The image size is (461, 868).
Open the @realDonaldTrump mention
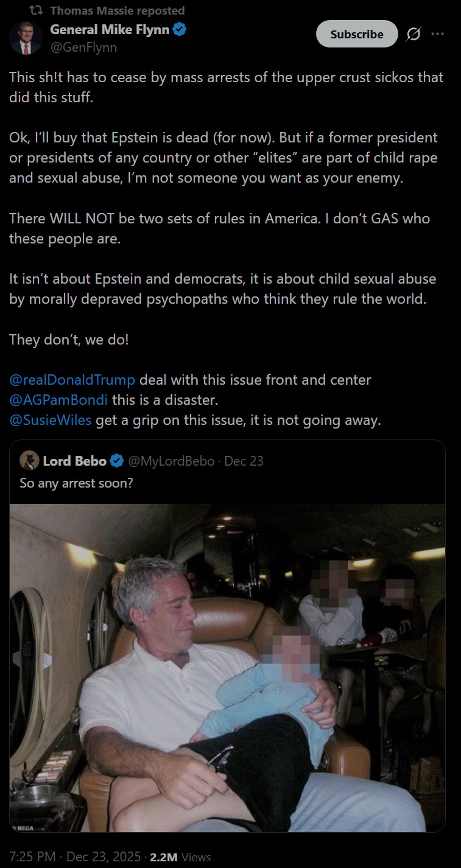(x=72, y=380)
